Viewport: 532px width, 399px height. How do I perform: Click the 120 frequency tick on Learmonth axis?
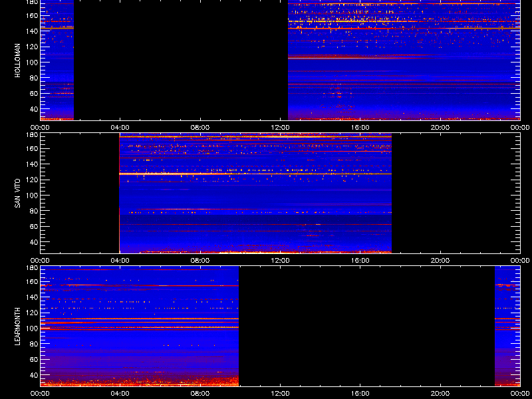click(31, 313)
